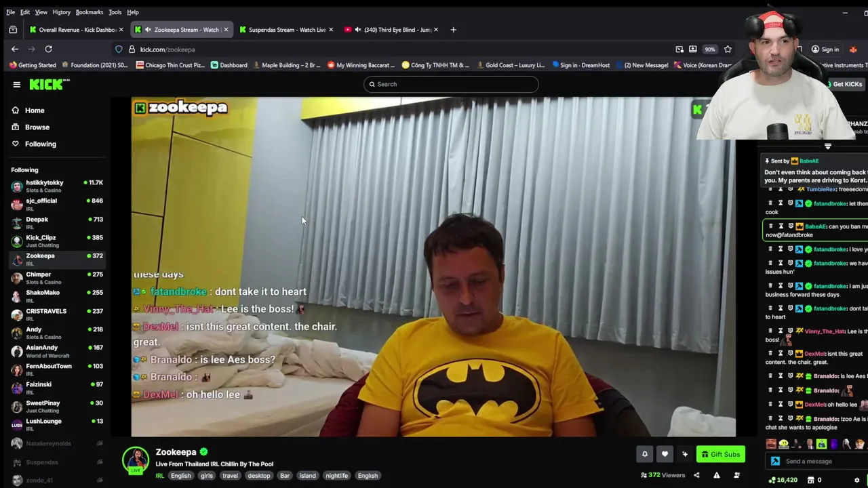The width and height of the screenshot is (868, 488).
Task: Open the chat settings gear
Action: [856, 480]
